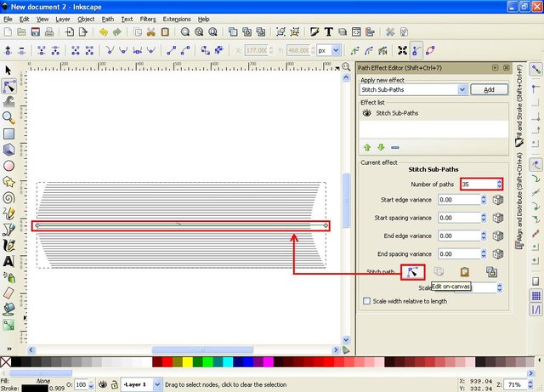The height and width of the screenshot is (392, 544).
Task: Adjust Start spacing variance stepper
Action: (x=484, y=218)
